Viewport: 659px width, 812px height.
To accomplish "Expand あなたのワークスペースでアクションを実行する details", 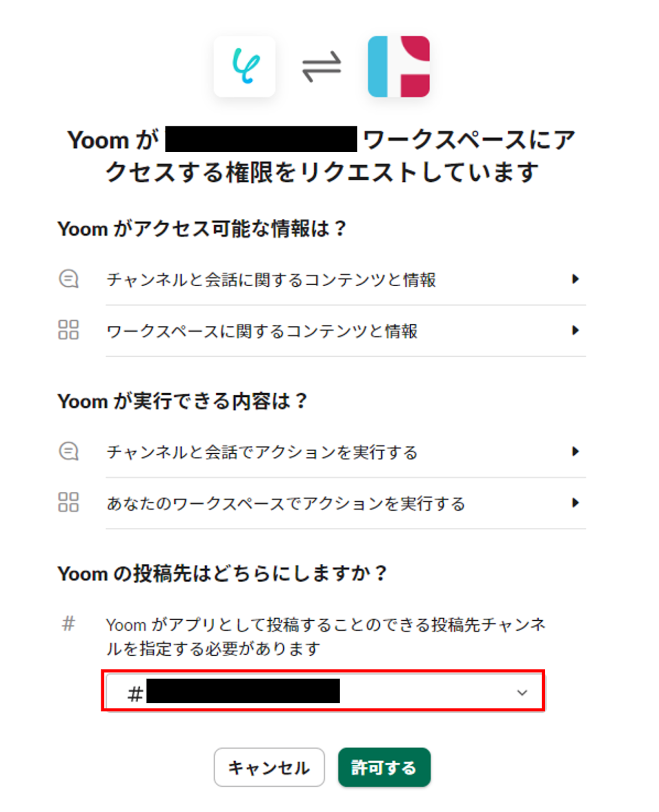I will 575,503.
